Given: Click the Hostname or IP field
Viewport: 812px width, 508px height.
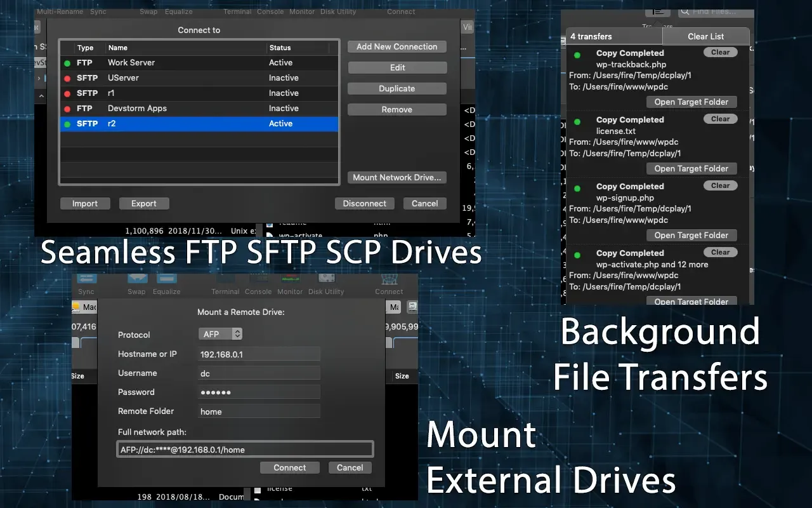Looking at the screenshot, I should coord(259,354).
